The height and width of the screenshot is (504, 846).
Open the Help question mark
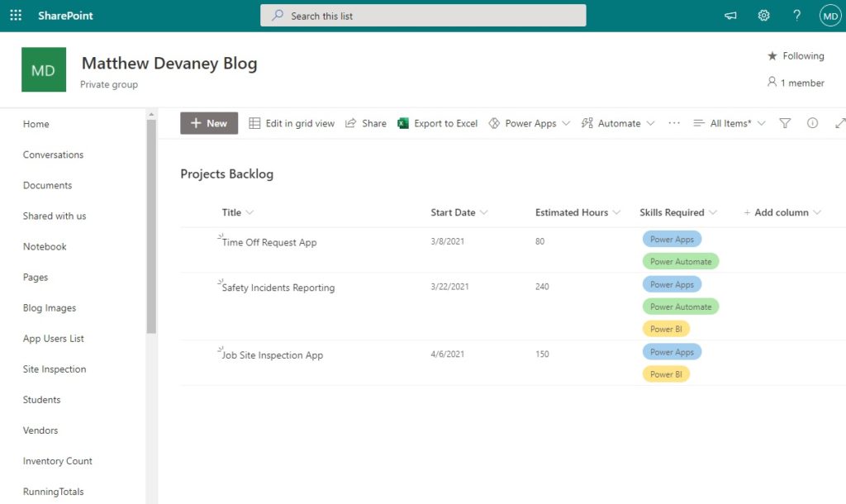coord(796,15)
